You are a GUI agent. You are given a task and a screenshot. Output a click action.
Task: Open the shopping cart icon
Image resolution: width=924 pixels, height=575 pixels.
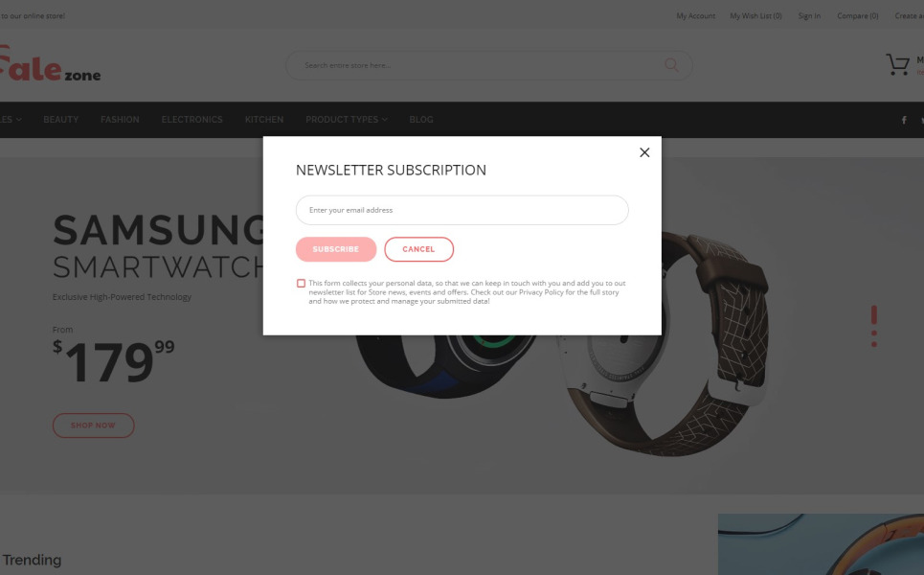pos(897,64)
